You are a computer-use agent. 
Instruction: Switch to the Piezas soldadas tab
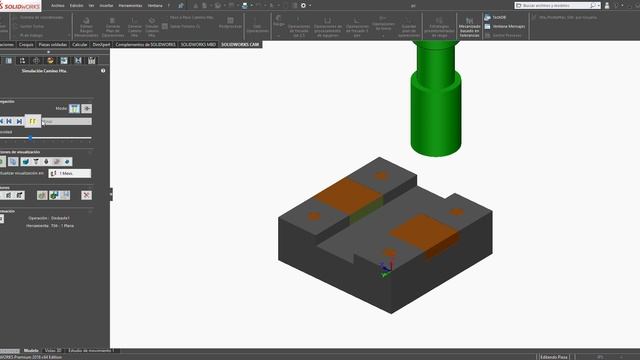53,44
